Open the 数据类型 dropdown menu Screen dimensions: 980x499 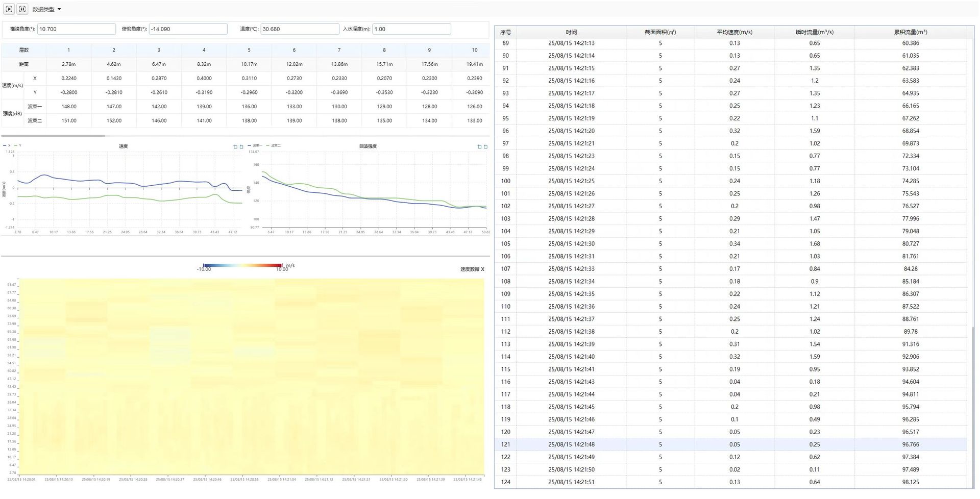[46, 9]
